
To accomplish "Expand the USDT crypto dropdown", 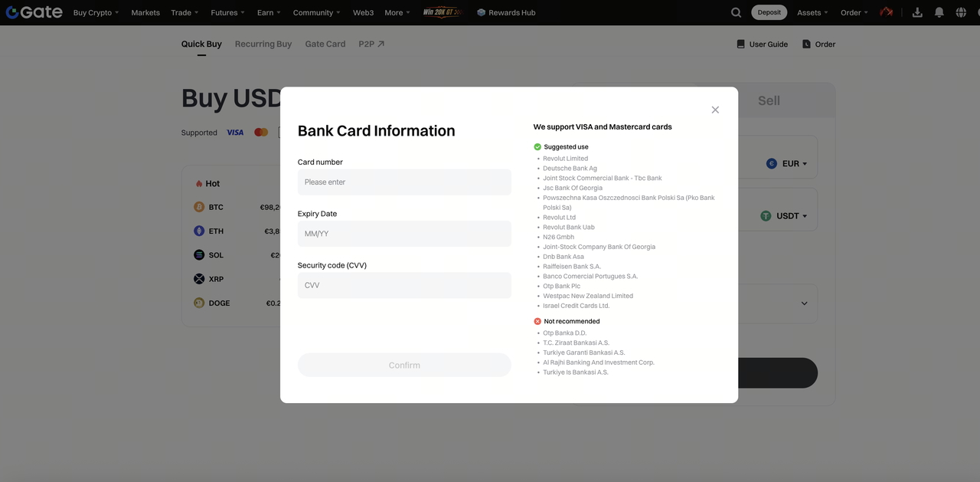I will pyautogui.click(x=784, y=216).
